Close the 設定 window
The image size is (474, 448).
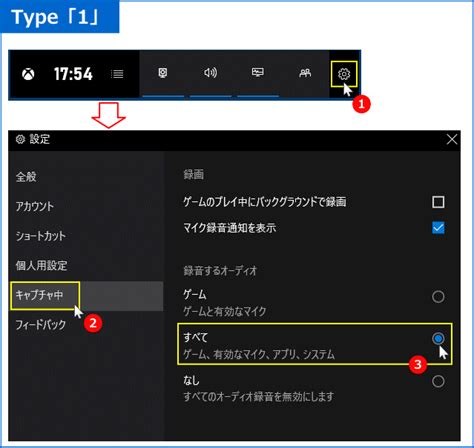coord(452,139)
